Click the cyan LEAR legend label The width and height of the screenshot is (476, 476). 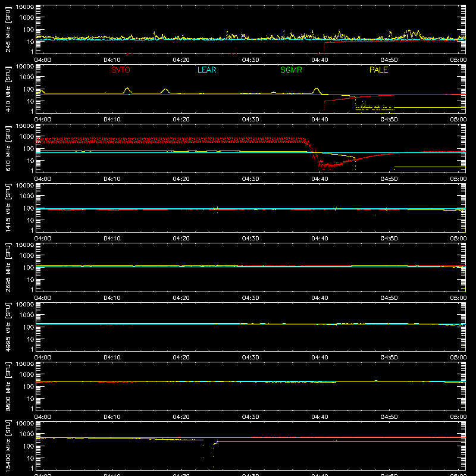(x=206, y=70)
